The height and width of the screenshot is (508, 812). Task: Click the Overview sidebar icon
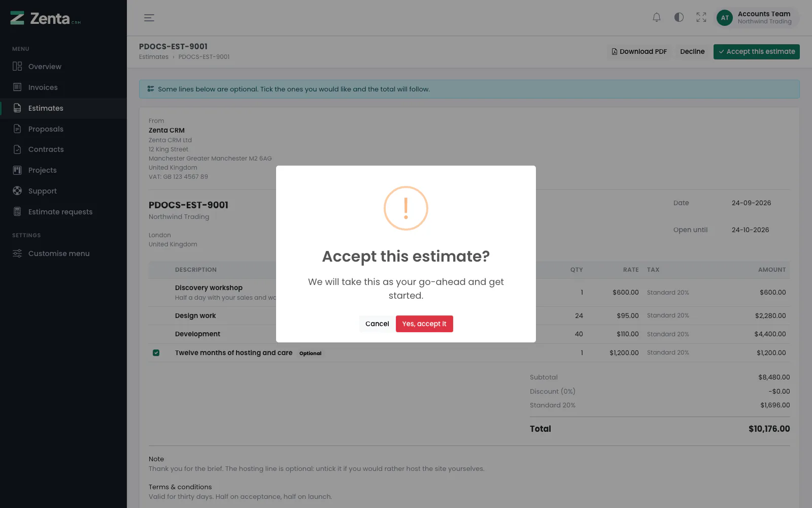click(17, 67)
